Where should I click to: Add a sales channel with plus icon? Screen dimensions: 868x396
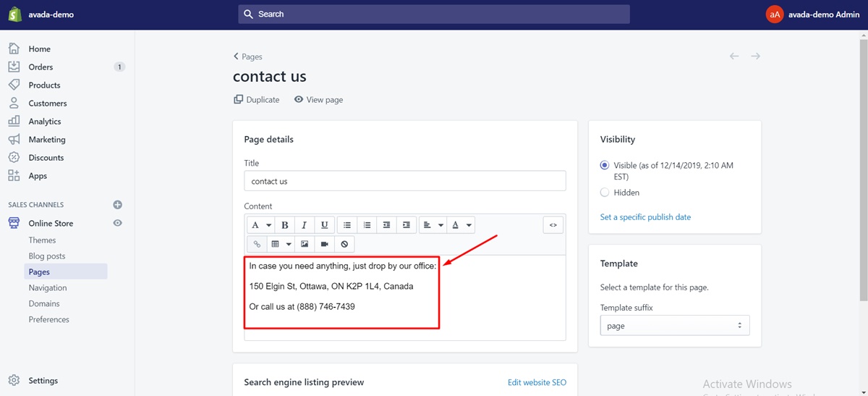[x=118, y=205]
